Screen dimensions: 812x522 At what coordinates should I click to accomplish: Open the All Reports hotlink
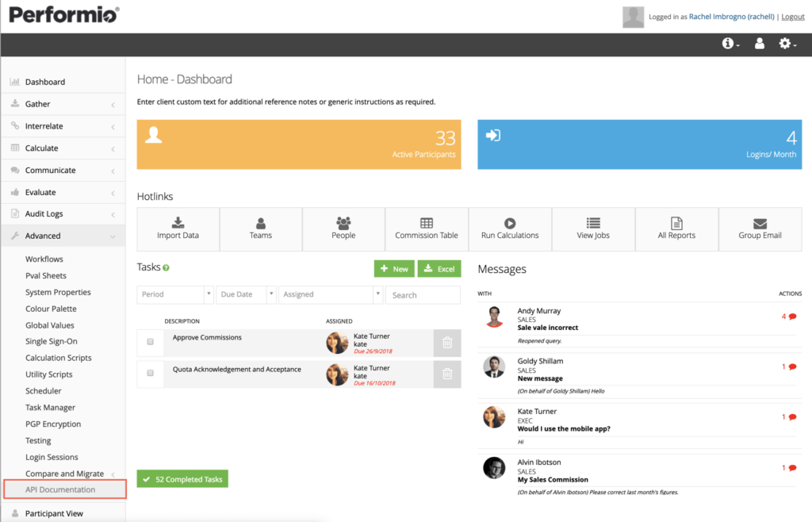click(676, 229)
